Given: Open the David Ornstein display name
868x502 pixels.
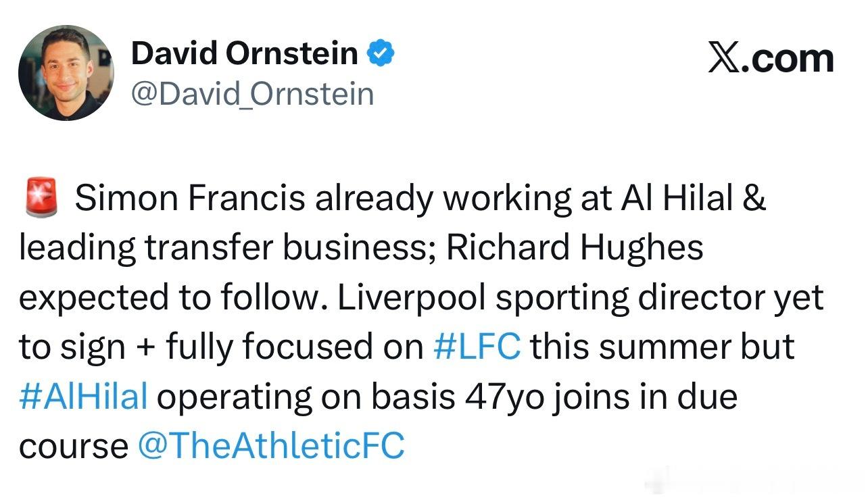Looking at the screenshot, I should (x=245, y=53).
